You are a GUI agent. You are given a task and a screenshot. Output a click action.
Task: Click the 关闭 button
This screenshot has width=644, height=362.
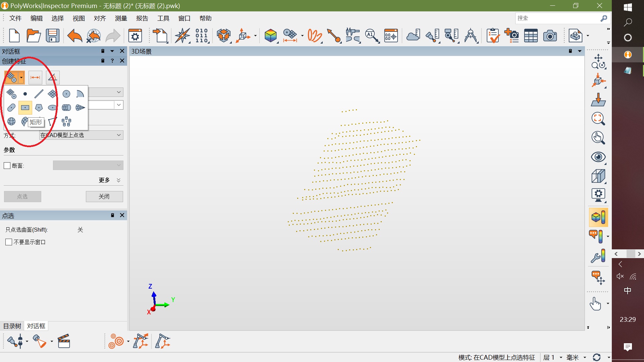[104, 196]
